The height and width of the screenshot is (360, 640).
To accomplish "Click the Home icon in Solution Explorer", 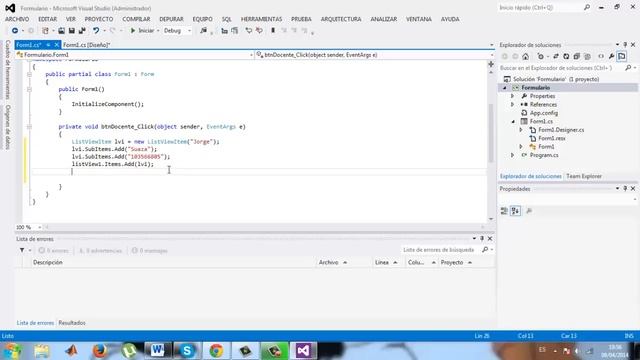I will tap(525, 56).
